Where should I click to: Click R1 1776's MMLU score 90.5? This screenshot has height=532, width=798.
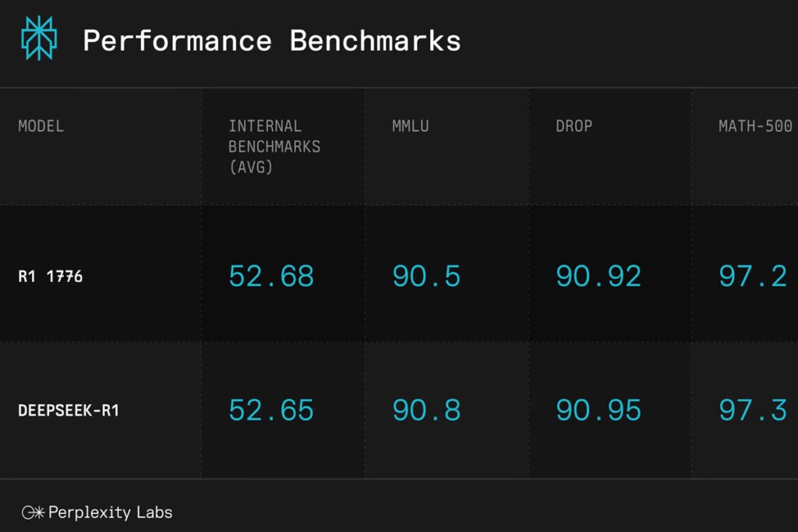tap(426, 277)
